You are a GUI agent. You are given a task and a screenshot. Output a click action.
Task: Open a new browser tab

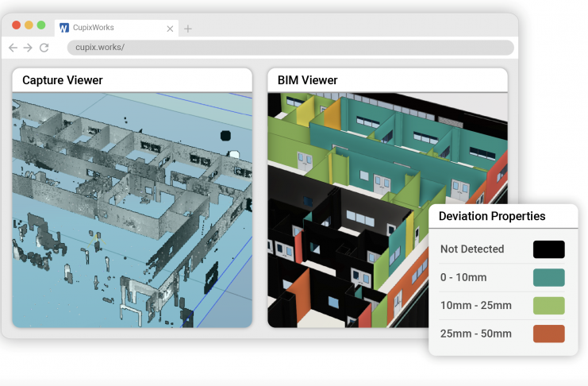coord(188,29)
